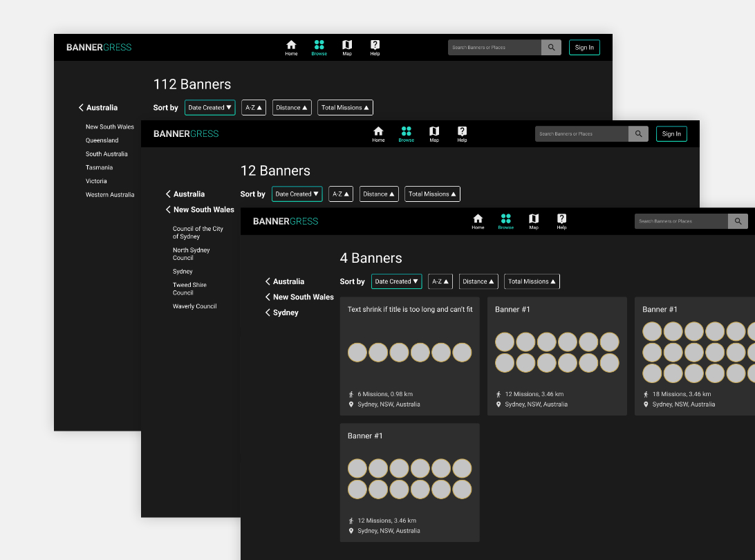Click Home icon in the 4 Banners window
The image size is (755, 560).
[x=478, y=221]
